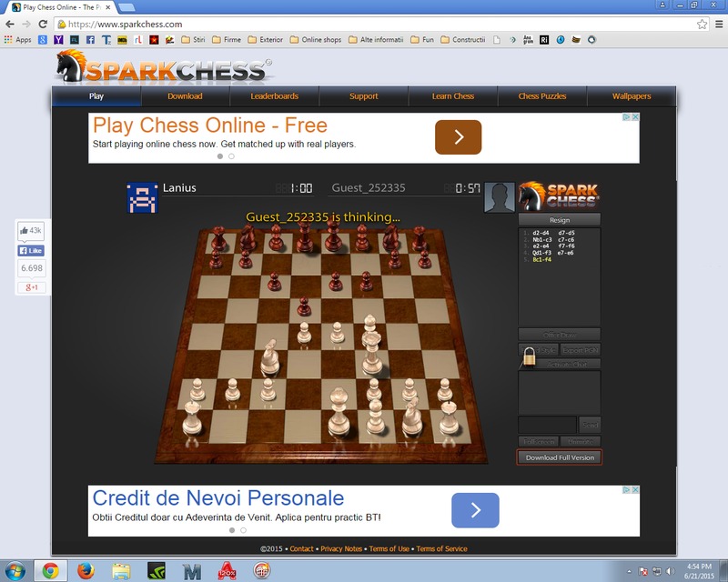
Task: Open the Windows Start menu
Action: click(x=14, y=570)
